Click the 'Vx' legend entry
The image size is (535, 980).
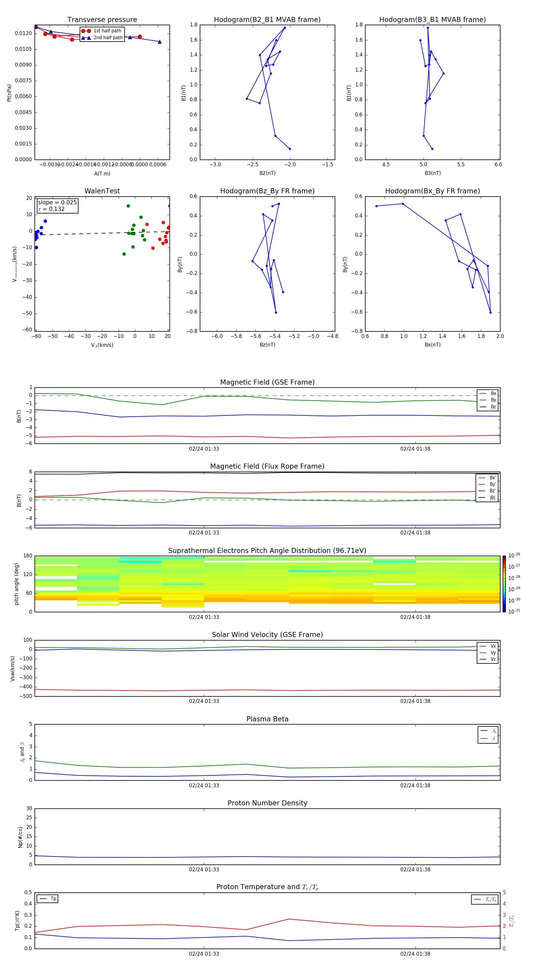click(x=488, y=646)
